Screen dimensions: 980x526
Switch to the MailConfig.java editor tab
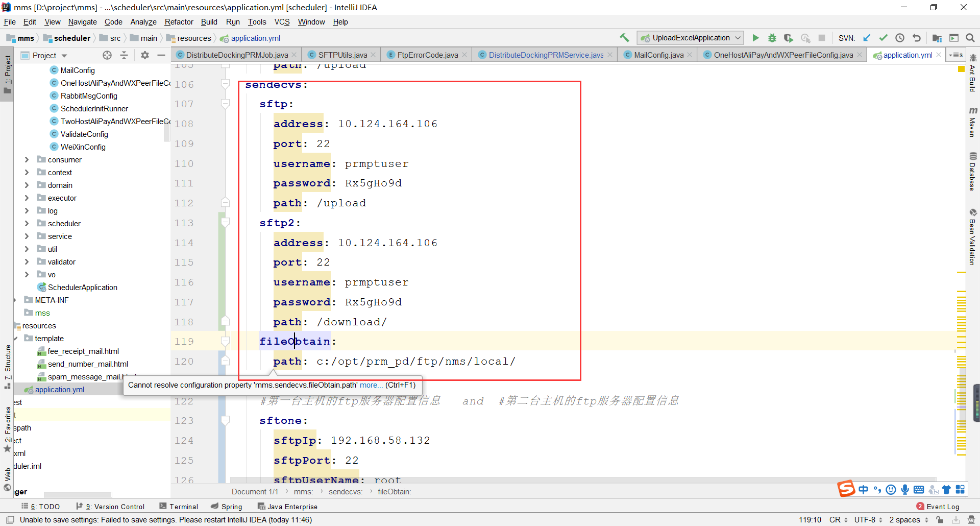tap(658, 55)
